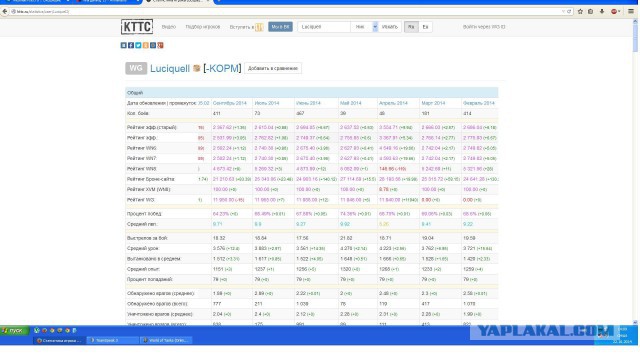
Task: Open the browser hamburger menu
Action: click(x=631, y=11)
